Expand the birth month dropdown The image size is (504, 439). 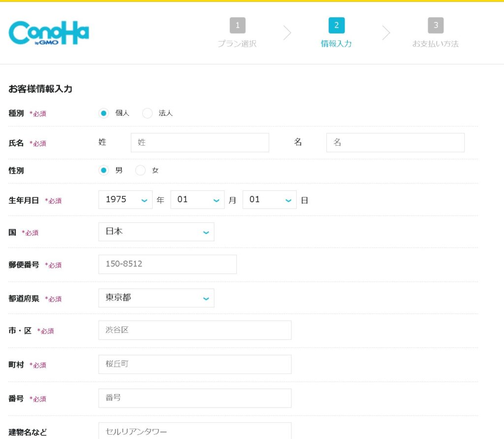[197, 200]
